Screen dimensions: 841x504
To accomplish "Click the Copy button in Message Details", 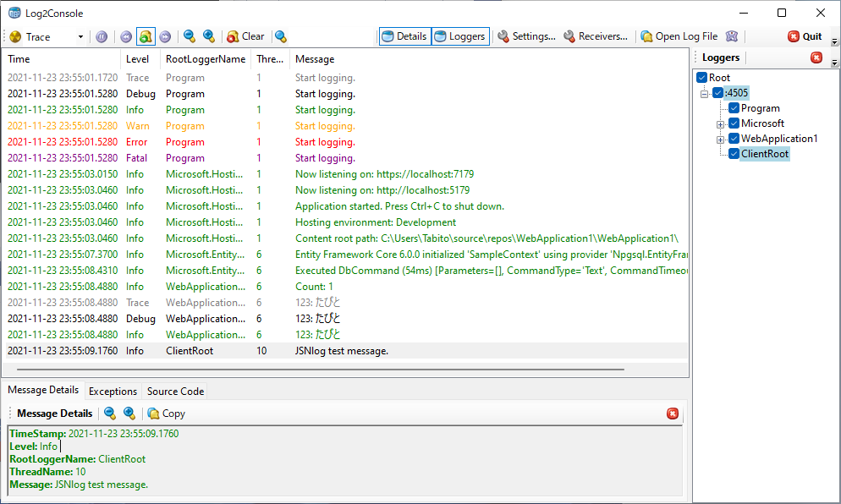I will (166, 414).
